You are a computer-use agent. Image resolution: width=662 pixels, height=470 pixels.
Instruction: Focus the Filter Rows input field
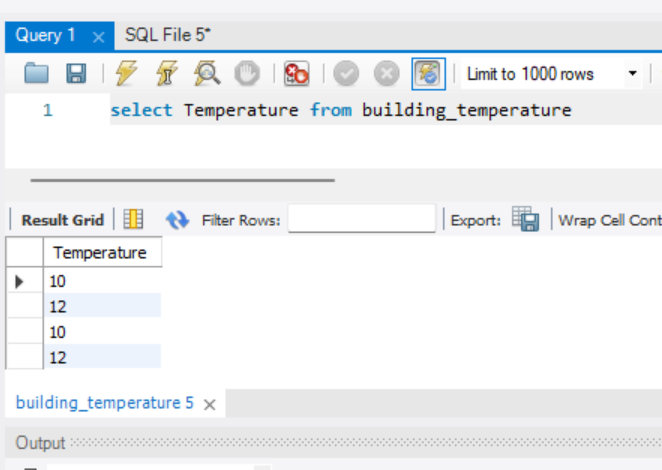click(x=362, y=218)
